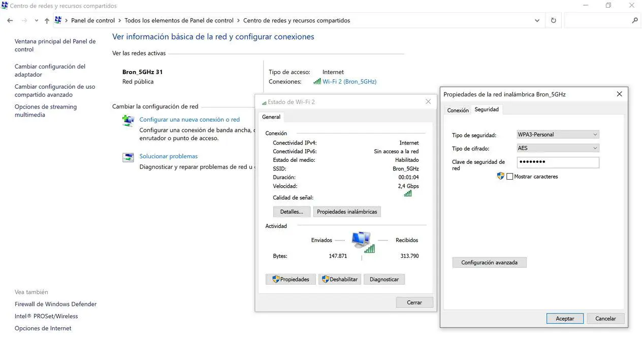Image resolution: width=644 pixels, height=342 pixels.
Task: Click the search magnifier icon
Action: click(x=634, y=21)
